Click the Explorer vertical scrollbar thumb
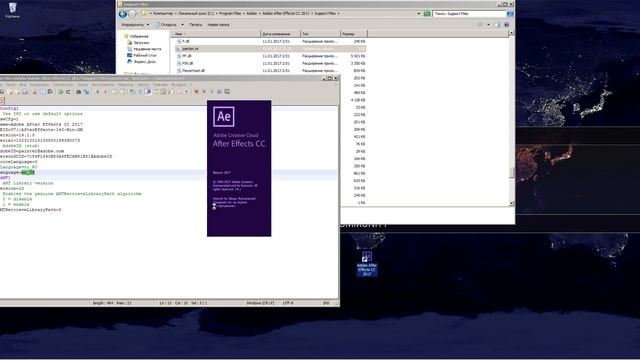 [x=512, y=172]
